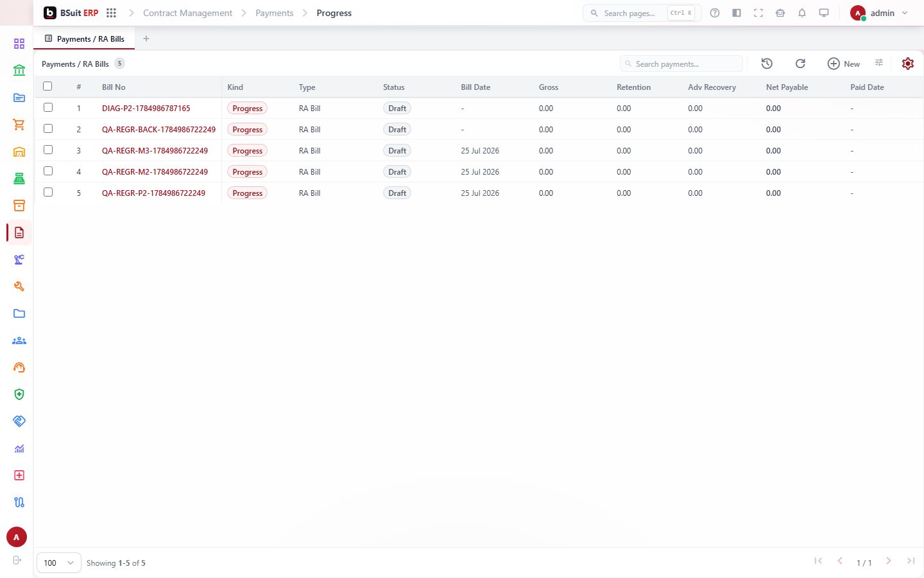Refresh the payments list
The height and width of the screenshot is (578, 924).
pos(800,64)
